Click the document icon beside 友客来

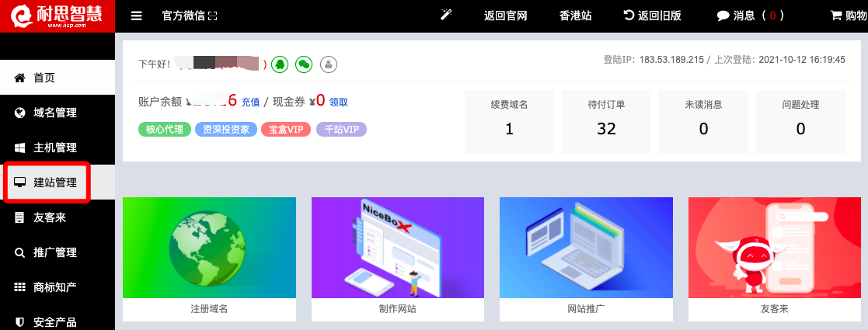tap(20, 217)
